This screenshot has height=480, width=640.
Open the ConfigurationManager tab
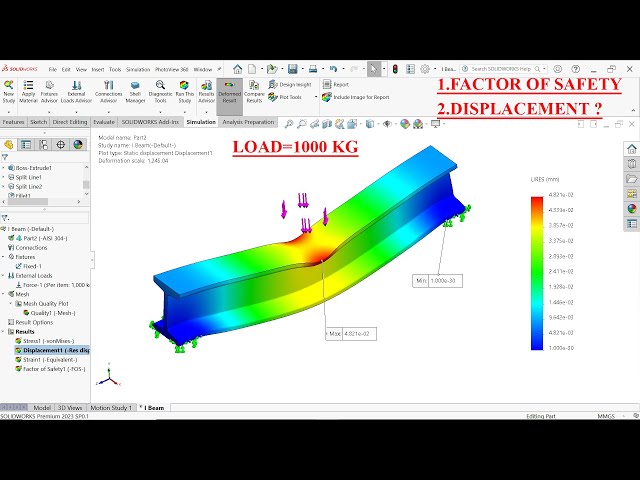pyautogui.click(x=43, y=144)
